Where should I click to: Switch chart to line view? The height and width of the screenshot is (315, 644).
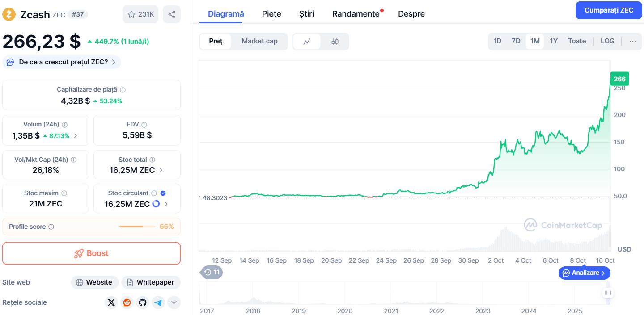click(307, 42)
